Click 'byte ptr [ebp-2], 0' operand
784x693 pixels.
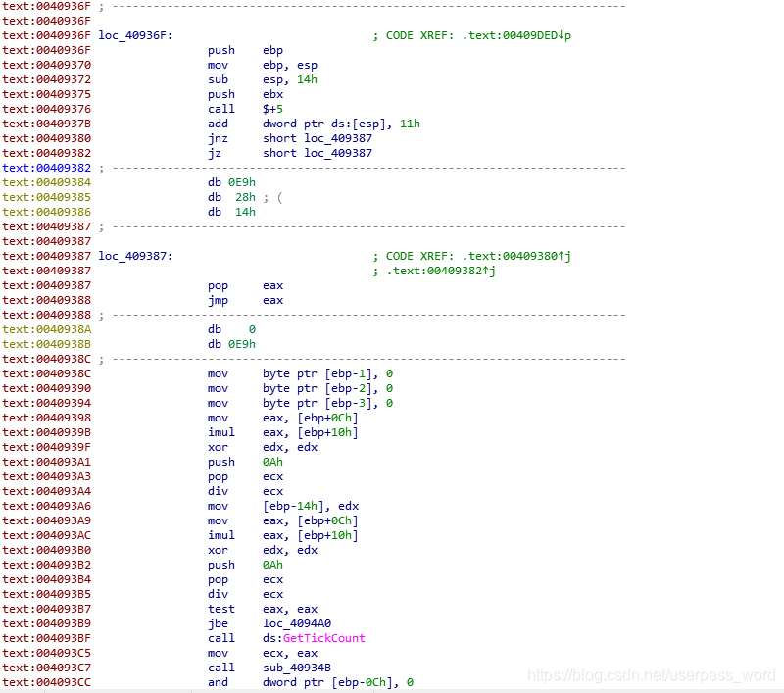(x=327, y=388)
